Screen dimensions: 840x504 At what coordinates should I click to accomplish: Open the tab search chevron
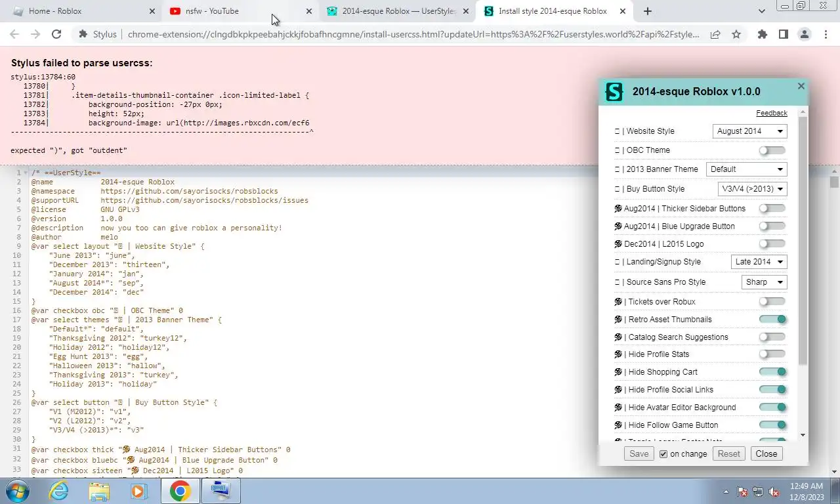point(762,11)
